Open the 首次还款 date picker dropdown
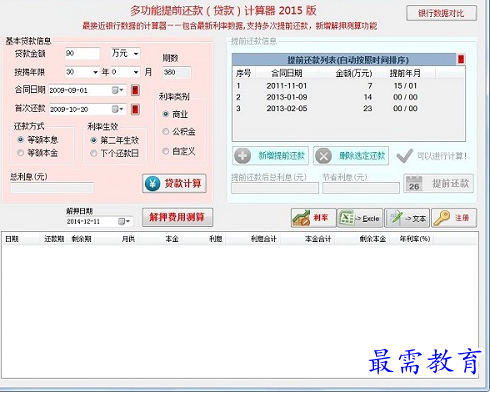 [x=118, y=109]
